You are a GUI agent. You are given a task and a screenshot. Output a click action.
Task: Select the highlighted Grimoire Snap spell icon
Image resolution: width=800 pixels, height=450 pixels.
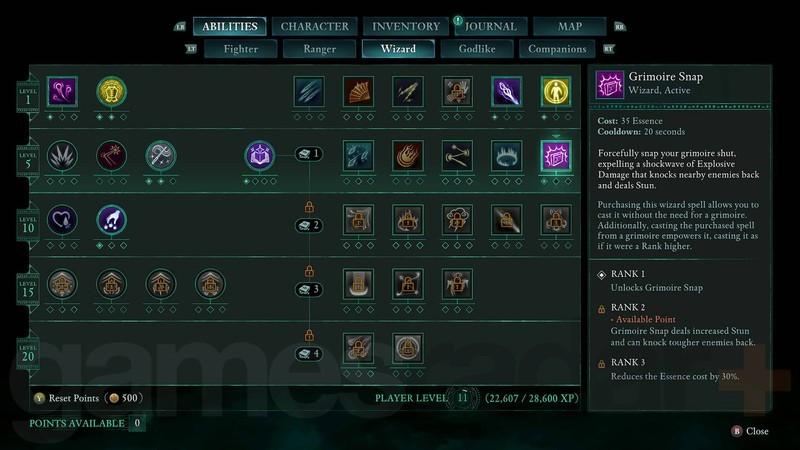(556, 156)
